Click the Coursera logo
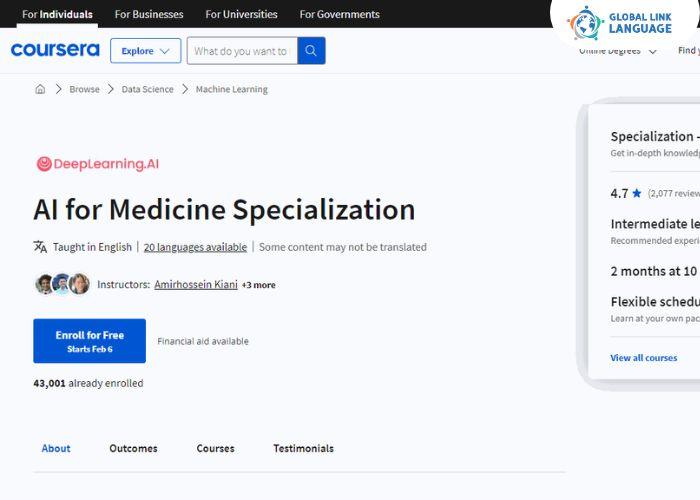700x500 pixels. pyautogui.click(x=55, y=51)
